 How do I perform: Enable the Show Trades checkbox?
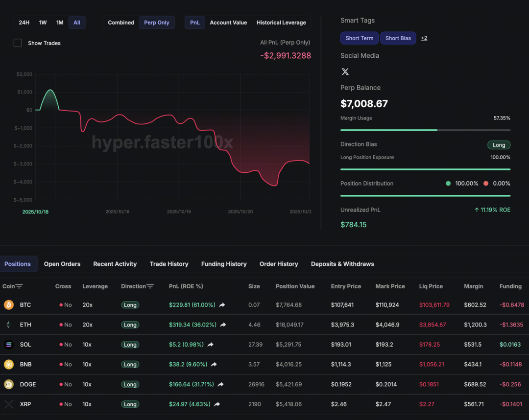[18, 43]
